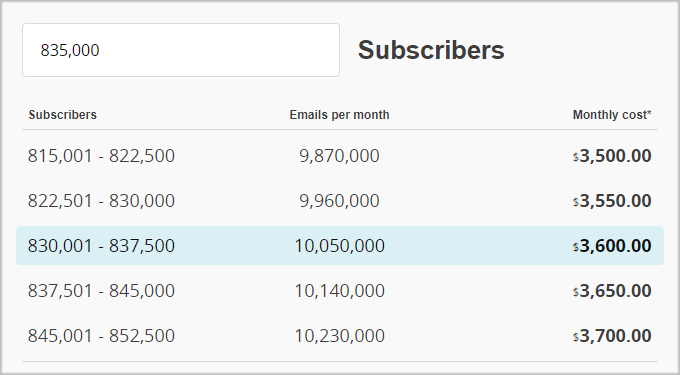Click the 10,050,000 emails per month value
This screenshot has height=375, width=680.
coord(340,246)
